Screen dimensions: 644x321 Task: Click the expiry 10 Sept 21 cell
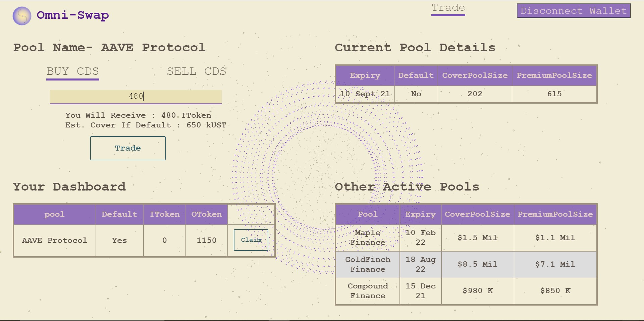pyautogui.click(x=365, y=94)
